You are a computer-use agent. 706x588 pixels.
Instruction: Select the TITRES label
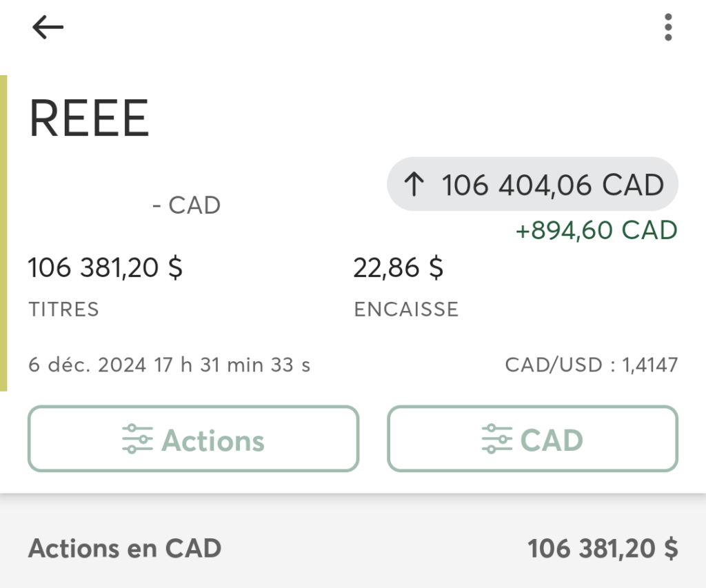tap(63, 310)
